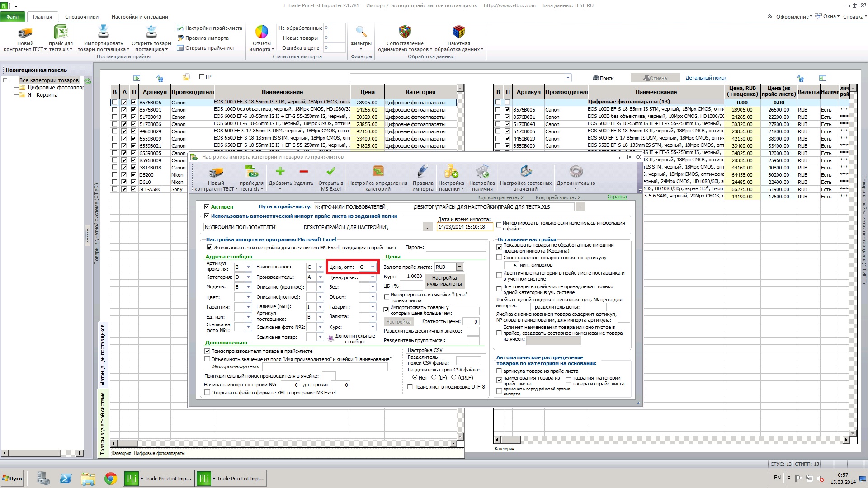Open Chrome from the taskbar
Viewport: 868px width, 488px height.
pos(111,479)
